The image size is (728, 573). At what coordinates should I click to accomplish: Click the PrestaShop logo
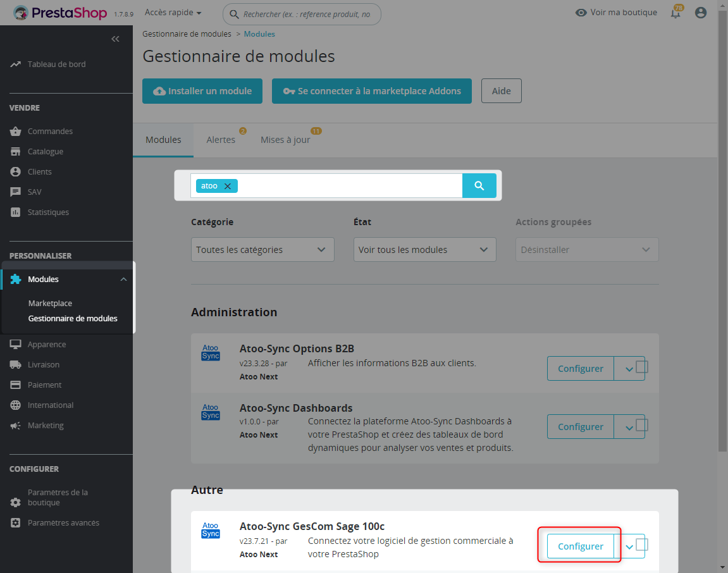[x=60, y=13]
